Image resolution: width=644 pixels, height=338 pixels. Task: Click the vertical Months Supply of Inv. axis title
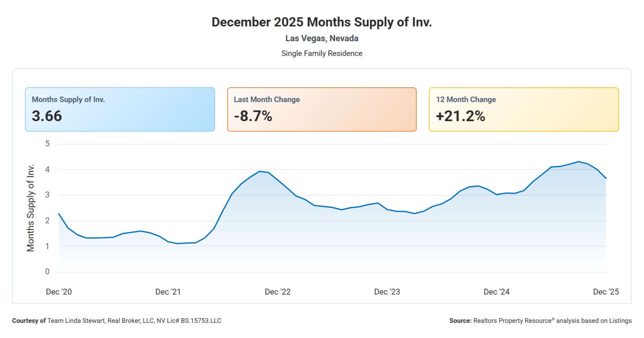pyautogui.click(x=31, y=208)
